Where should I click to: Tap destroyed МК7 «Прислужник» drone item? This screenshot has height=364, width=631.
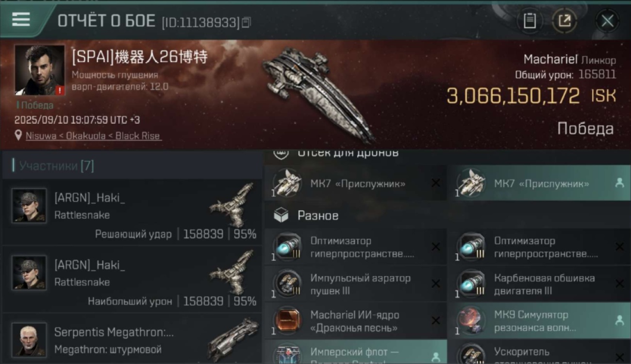click(355, 183)
